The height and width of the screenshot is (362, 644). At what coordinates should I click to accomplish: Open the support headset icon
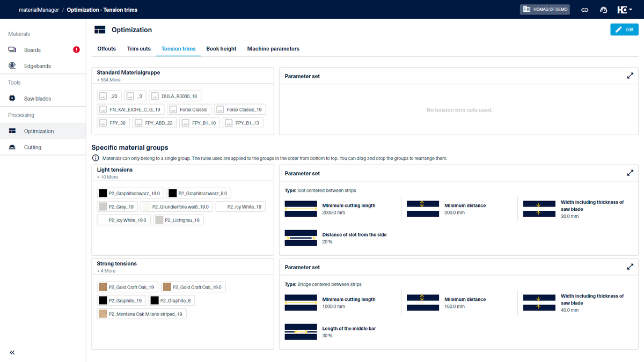pyautogui.click(x=603, y=10)
